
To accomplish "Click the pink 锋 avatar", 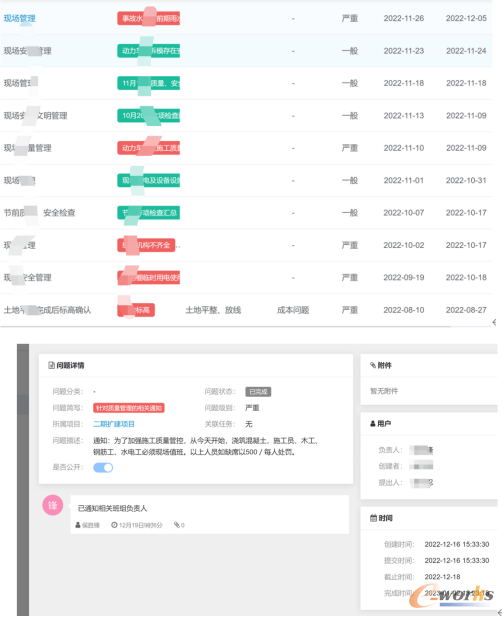I will pyautogui.click(x=53, y=505).
